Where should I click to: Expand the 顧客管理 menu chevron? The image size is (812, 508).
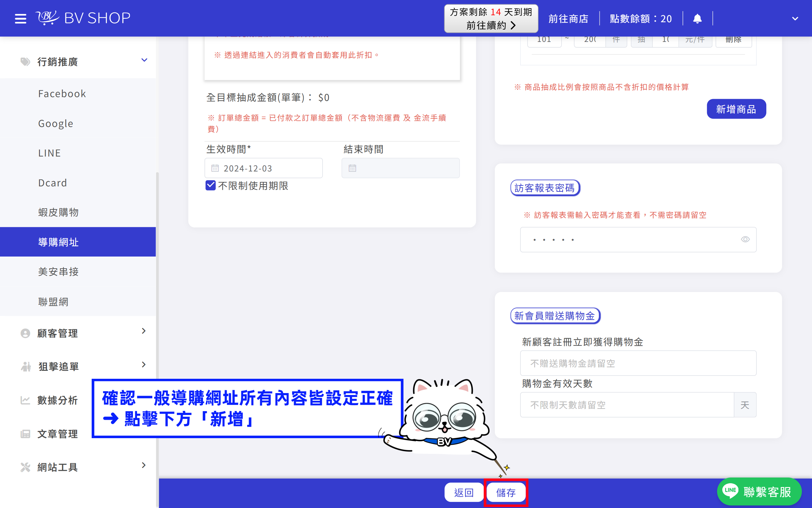(144, 331)
